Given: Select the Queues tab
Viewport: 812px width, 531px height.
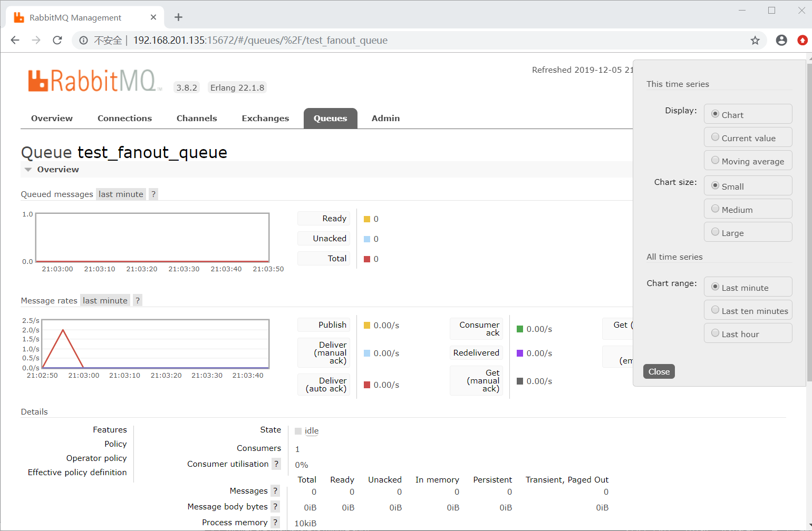Looking at the screenshot, I should coord(331,118).
